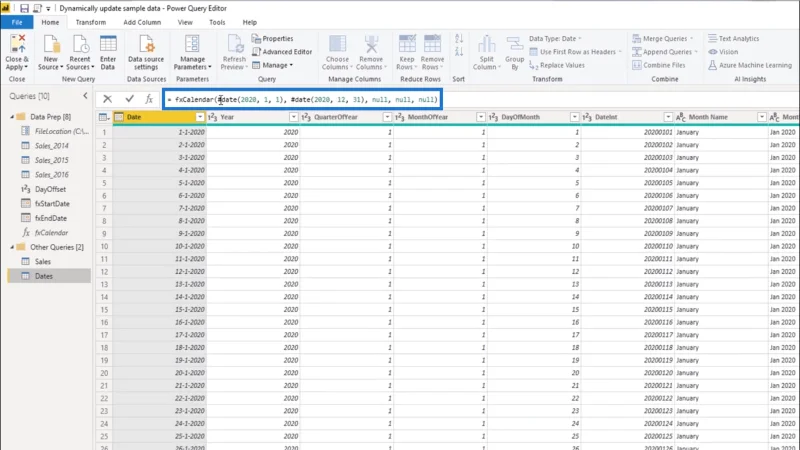The image size is (800, 450).
Task: Confirm formula with checkmark
Action: click(x=130, y=99)
